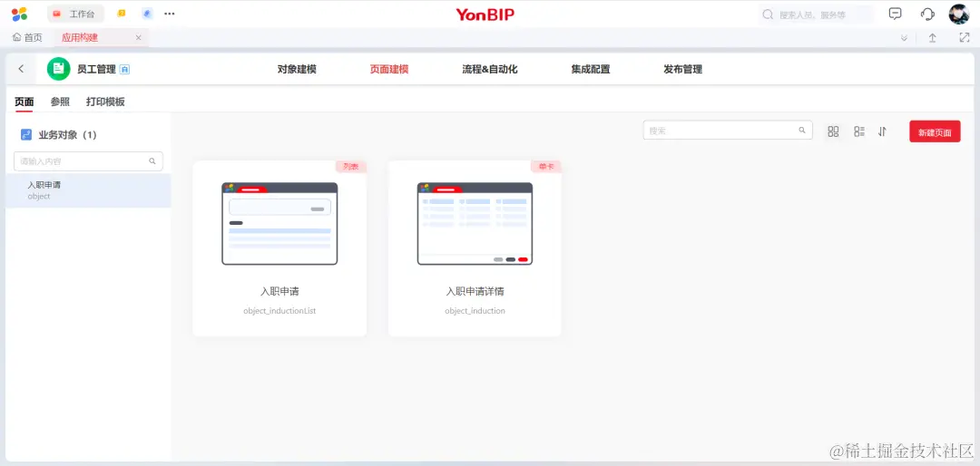This screenshot has height=466, width=980.
Task: Switch to the 参照 sub-tab
Action: pyautogui.click(x=60, y=102)
